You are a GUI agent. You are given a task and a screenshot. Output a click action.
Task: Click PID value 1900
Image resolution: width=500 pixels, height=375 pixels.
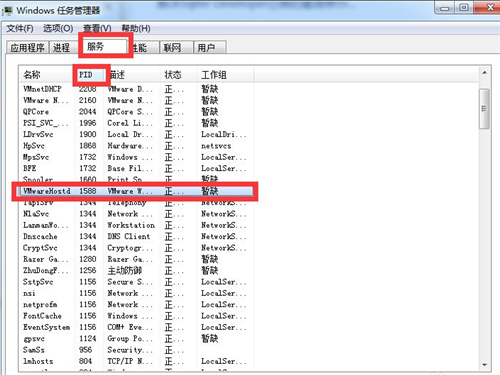tap(88, 134)
